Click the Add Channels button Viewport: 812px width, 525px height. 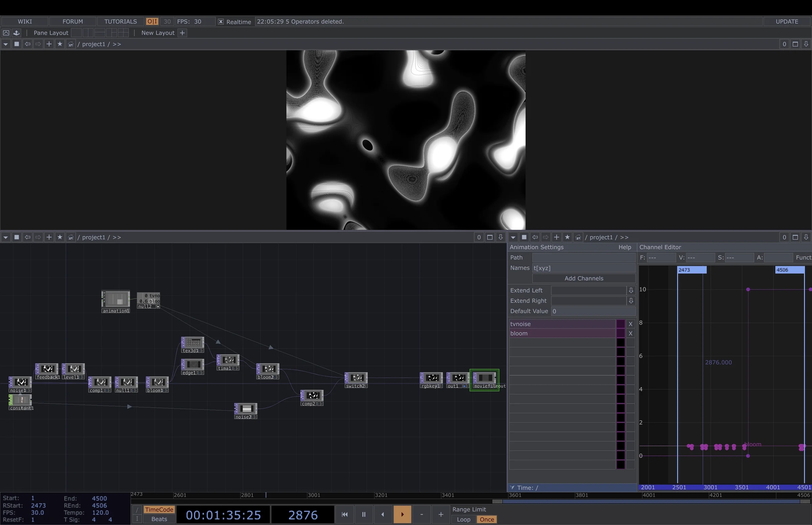584,278
